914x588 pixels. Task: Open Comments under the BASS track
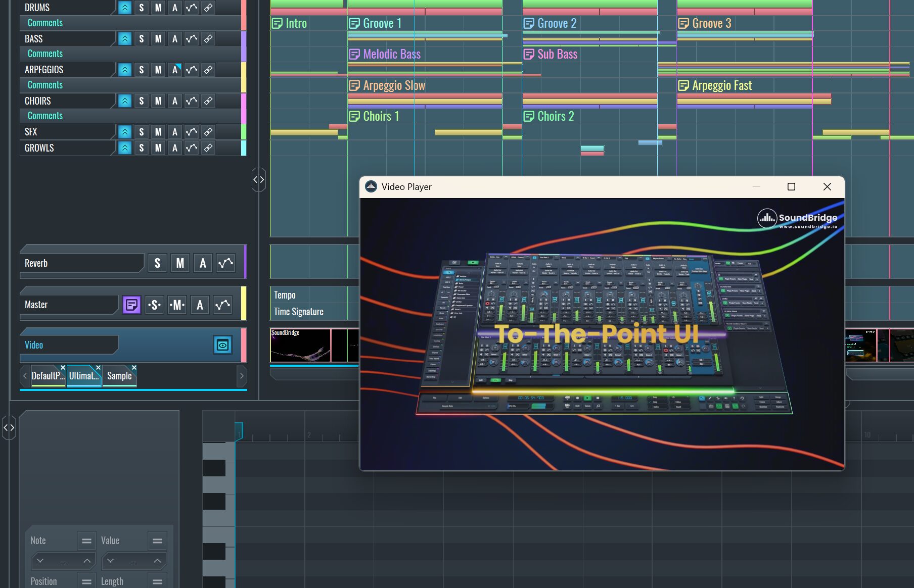point(44,53)
